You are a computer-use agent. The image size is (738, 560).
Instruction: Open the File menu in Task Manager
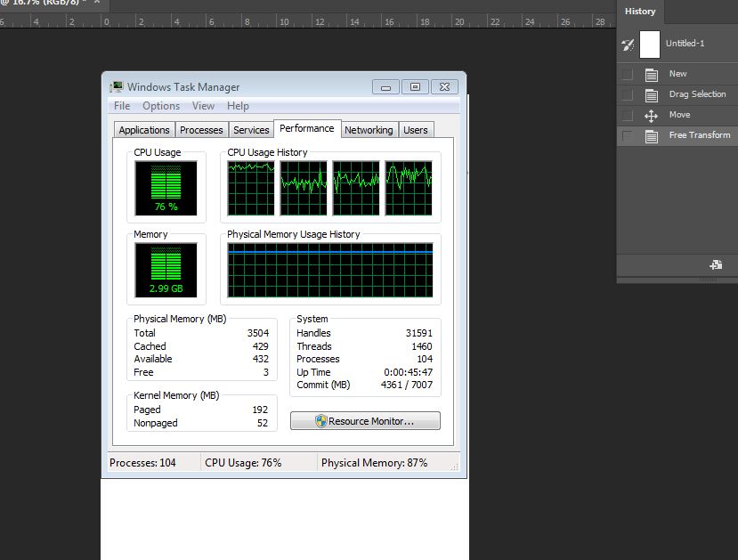(x=122, y=106)
